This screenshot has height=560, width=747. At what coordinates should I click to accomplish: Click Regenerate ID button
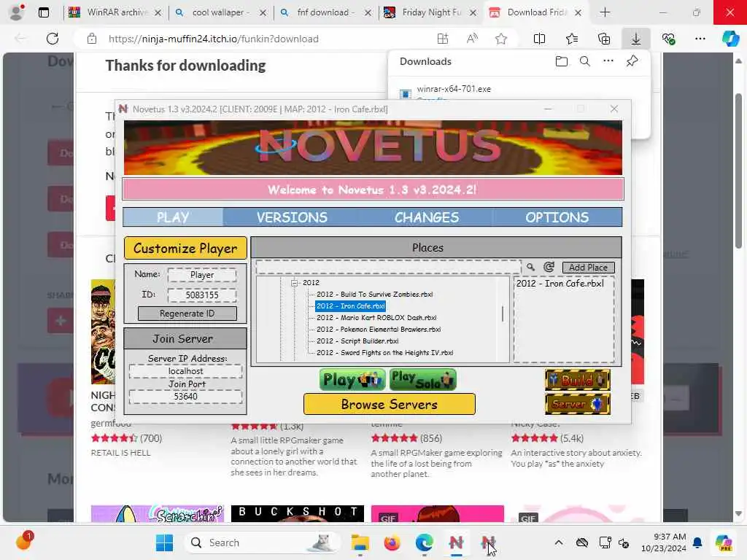click(x=187, y=314)
